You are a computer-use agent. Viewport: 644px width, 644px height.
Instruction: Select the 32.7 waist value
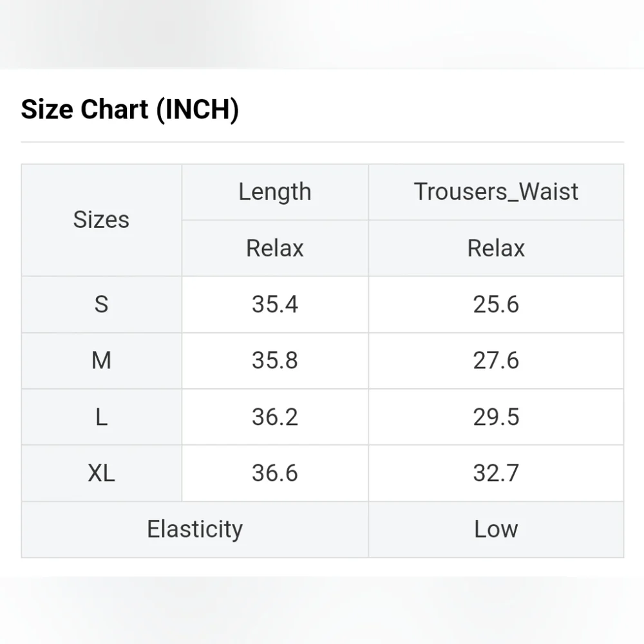pos(496,473)
